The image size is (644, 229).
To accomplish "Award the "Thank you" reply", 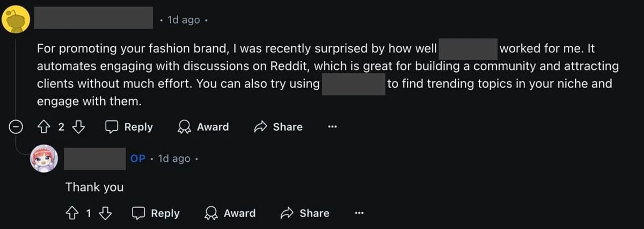I will [230, 213].
